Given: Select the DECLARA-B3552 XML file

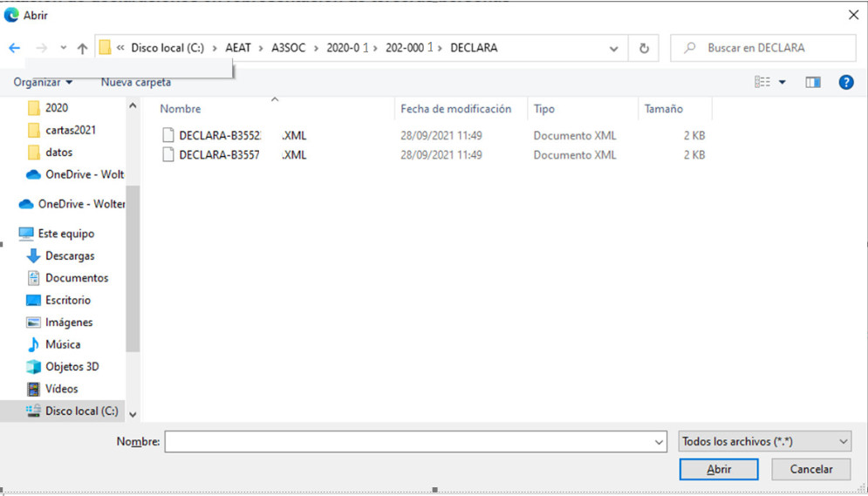Looking at the screenshot, I should click(x=234, y=135).
